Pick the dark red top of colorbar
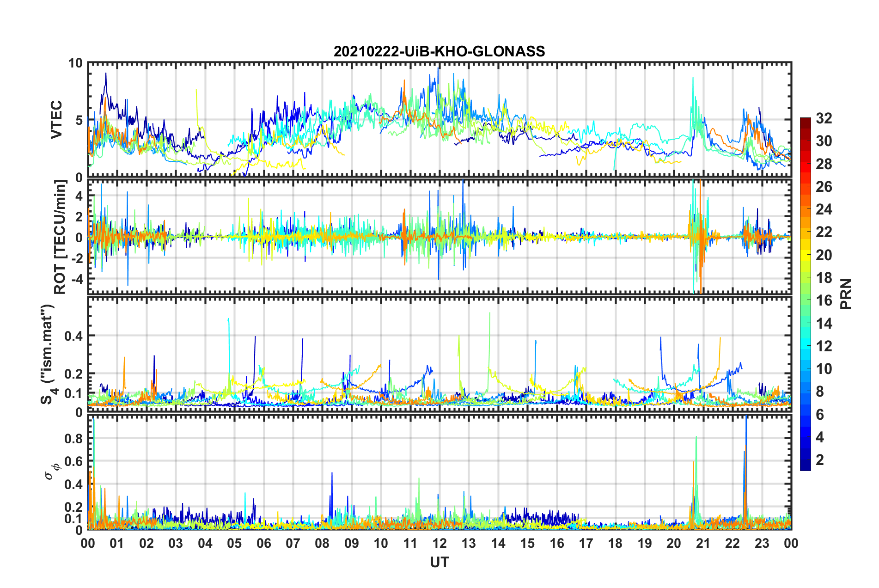This screenshot has height=588, width=879. (805, 121)
